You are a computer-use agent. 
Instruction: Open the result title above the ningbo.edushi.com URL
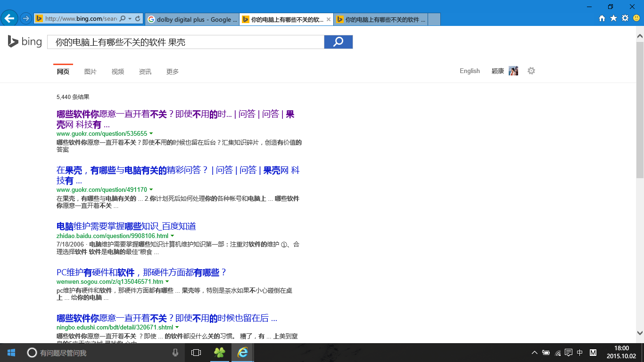pyautogui.click(x=167, y=318)
